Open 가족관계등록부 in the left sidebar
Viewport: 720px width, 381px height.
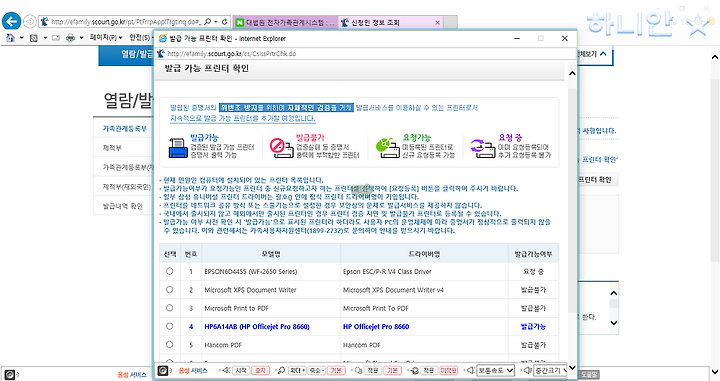click(125, 129)
